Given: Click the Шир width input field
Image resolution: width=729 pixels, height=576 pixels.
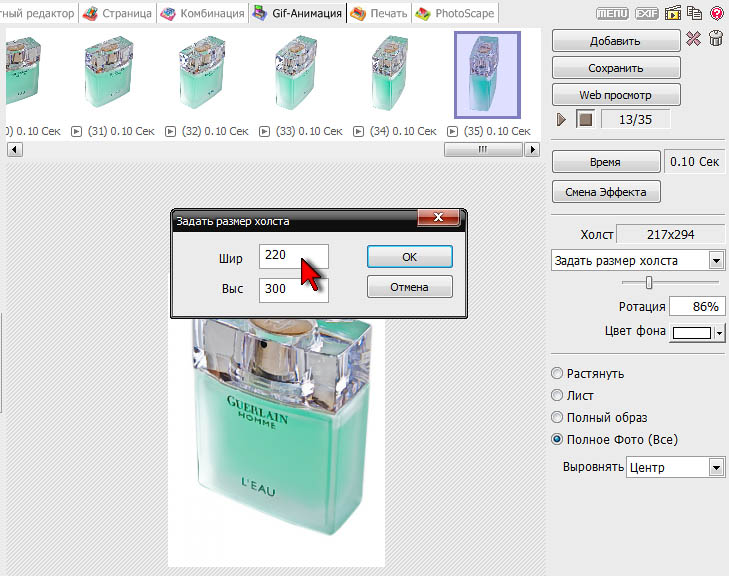Looking at the screenshot, I should pos(294,256).
